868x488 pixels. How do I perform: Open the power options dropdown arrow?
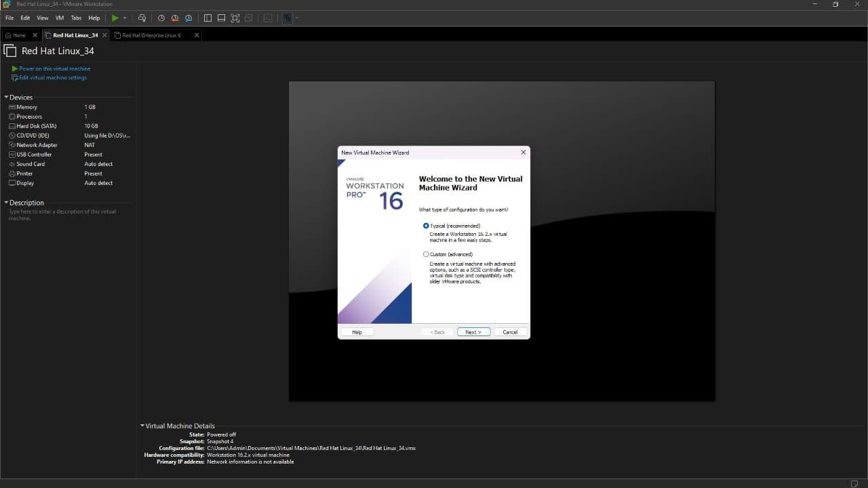pyautogui.click(x=125, y=18)
